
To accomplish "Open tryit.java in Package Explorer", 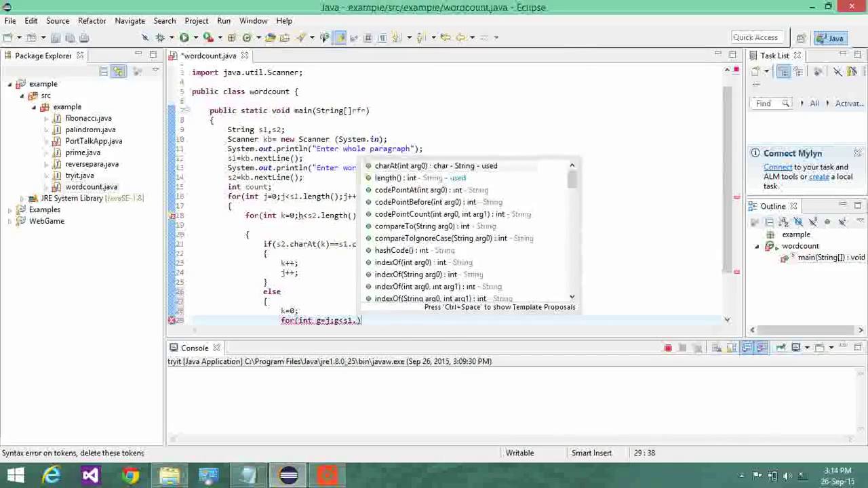I will click(x=79, y=176).
